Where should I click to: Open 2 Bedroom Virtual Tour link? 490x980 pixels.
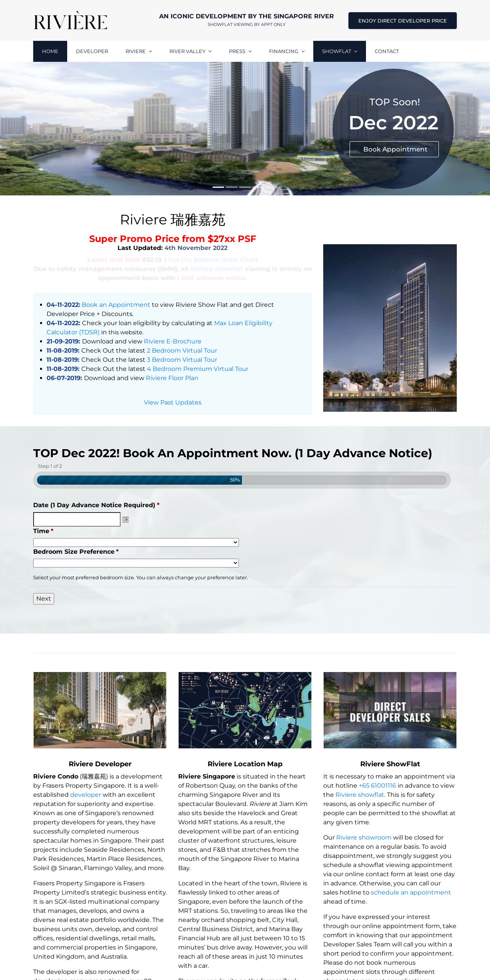pyautogui.click(x=182, y=350)
